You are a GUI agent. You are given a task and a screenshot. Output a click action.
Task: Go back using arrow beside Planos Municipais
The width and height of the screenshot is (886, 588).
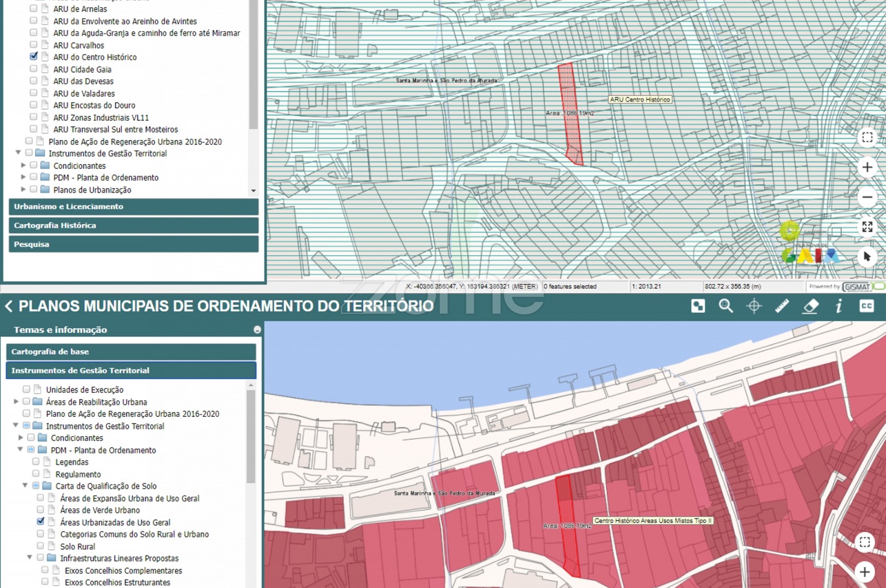pos(9,306)
